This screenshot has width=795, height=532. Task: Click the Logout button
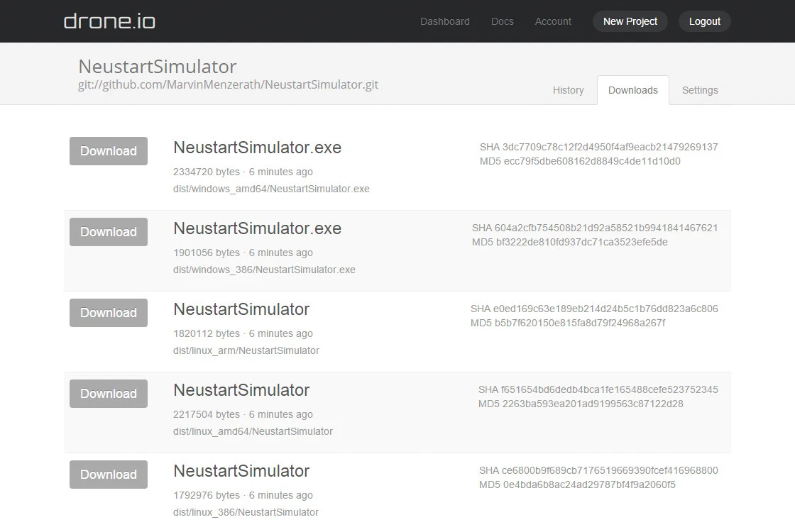click(704, 21)
